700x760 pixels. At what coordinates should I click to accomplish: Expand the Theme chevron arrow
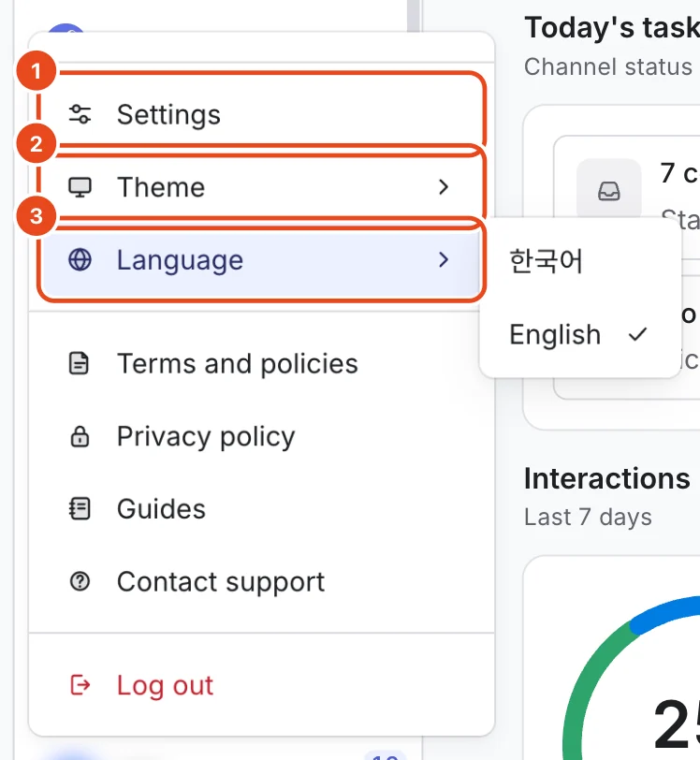[x=443, y=187]
